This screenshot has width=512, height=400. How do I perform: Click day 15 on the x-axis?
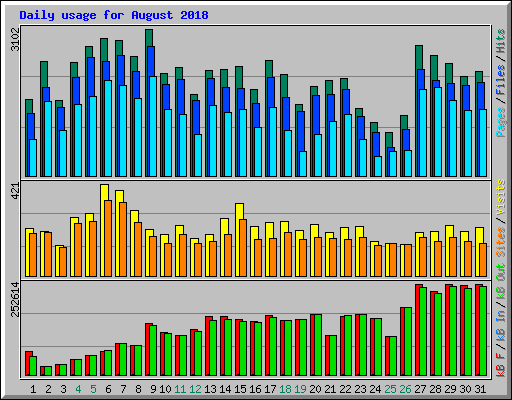coord(240,389)
